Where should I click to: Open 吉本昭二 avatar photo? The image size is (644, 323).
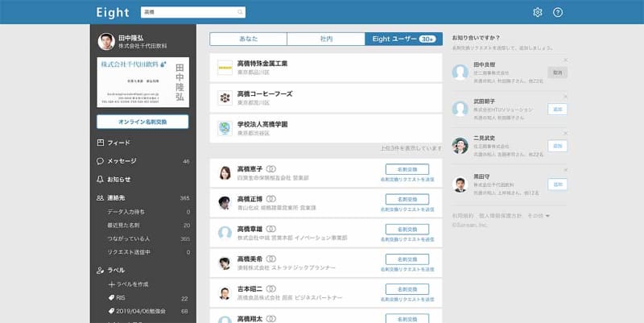pos(225,293)
